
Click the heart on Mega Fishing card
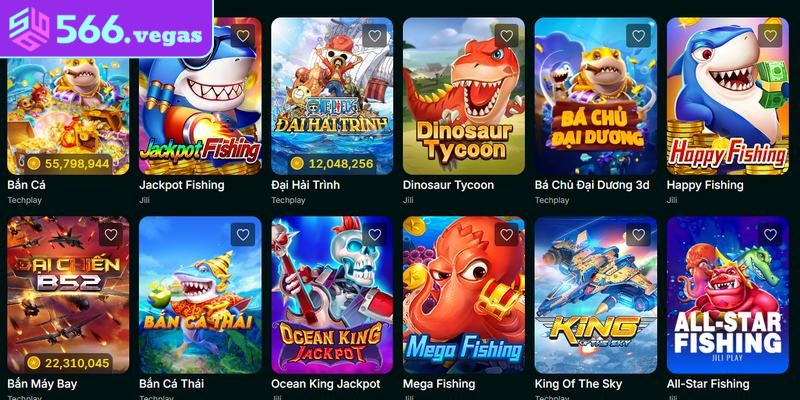click(506, 235)
